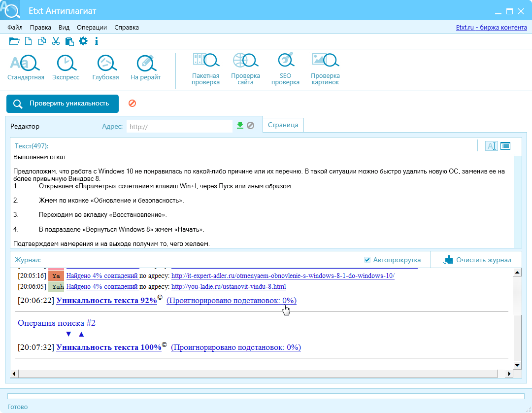
Task: Click Проигнорировано подстановок link after 100%
Action: pos(236,347)
